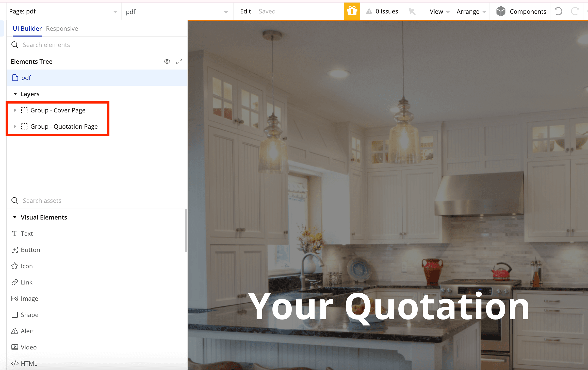Click the Text visual element

coord(27,233)
